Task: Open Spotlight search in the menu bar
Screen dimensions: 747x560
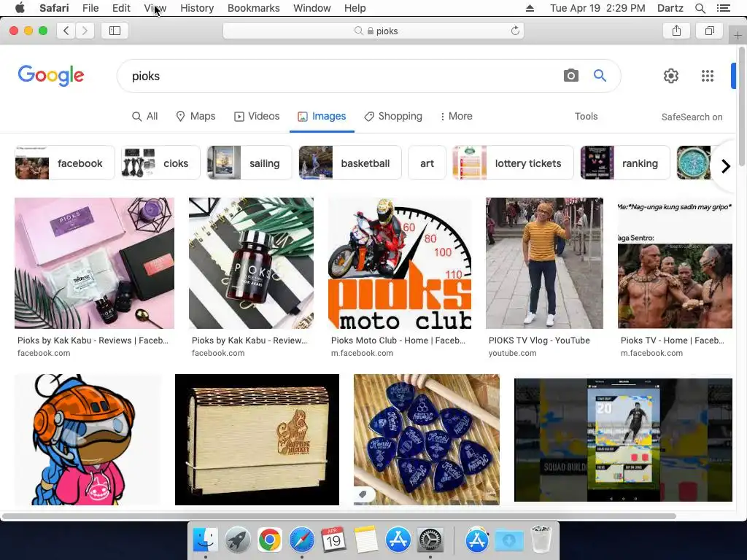Action: click(x=700, y=8)
